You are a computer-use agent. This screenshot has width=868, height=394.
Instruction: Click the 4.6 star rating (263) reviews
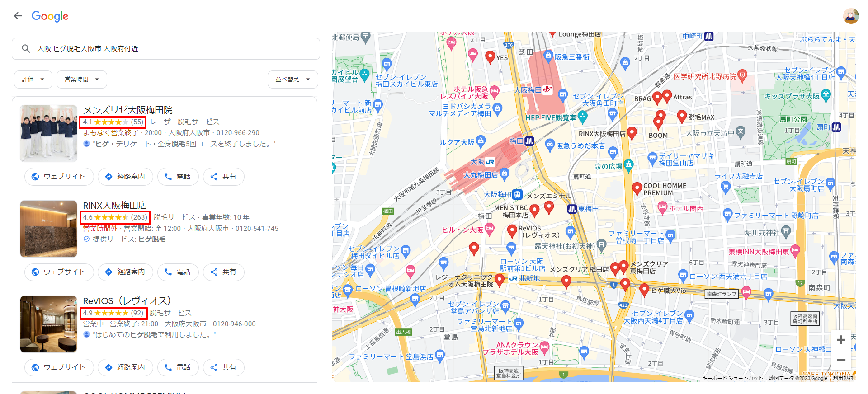115,217
